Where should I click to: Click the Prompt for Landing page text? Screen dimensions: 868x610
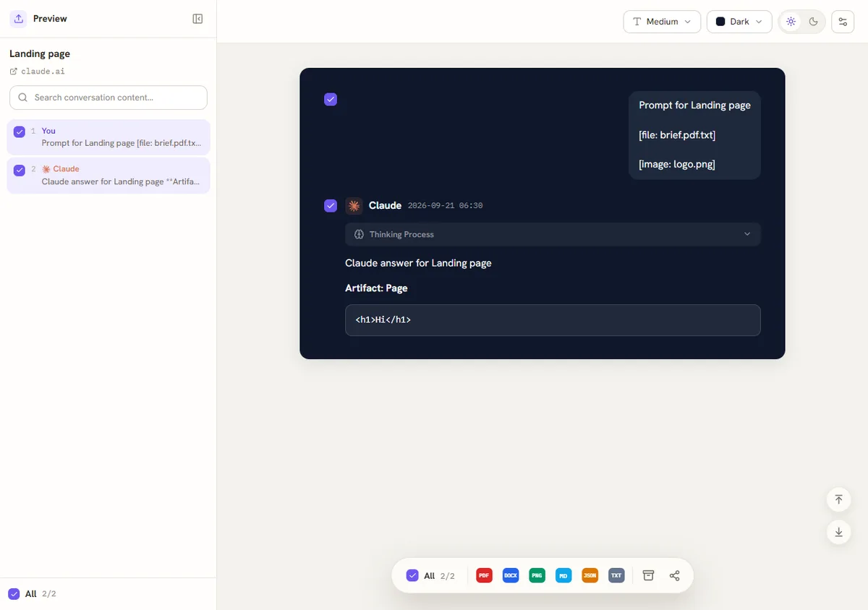click(694, 106)
